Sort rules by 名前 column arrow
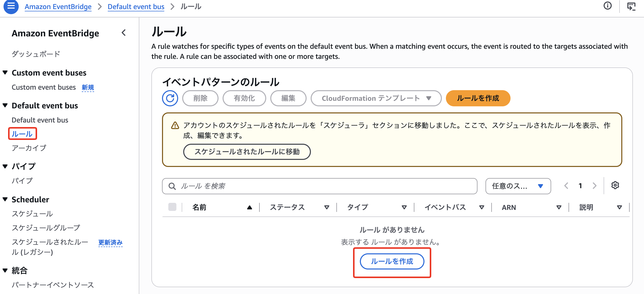The width and height of the screenshot is (644, 294). click(x=250, y=207)
